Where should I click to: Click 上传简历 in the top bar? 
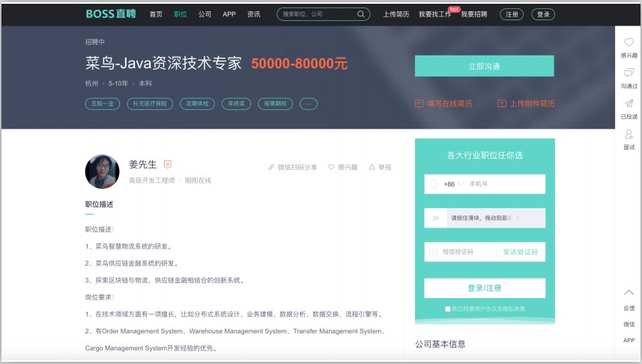click(x=396, y=14)
